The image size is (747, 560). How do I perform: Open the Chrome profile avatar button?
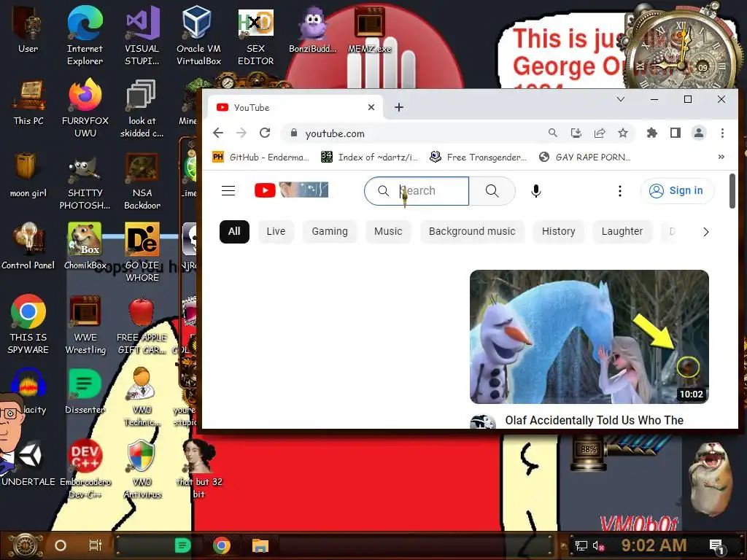tap(698, 133)
